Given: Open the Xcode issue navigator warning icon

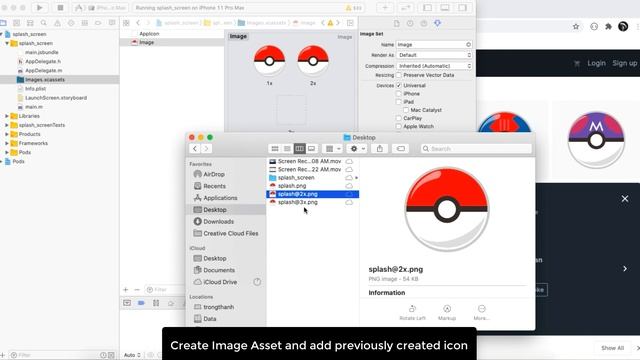Looking at the screenshot, I should coord(57,23).
